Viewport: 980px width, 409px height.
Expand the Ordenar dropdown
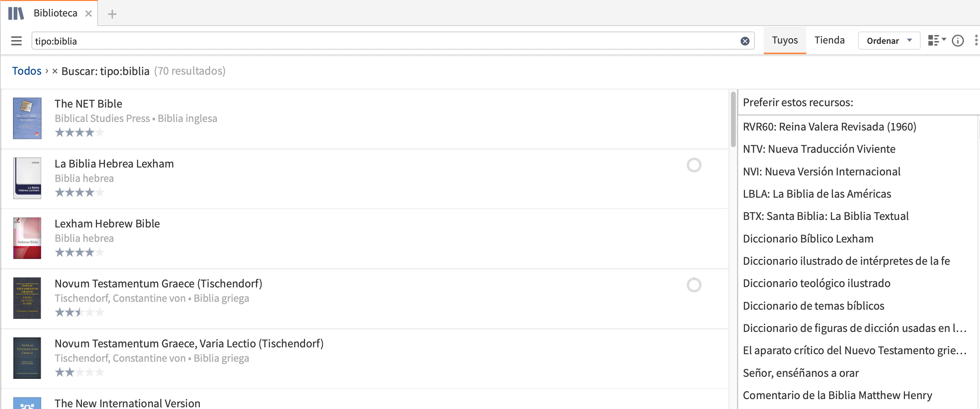(889, 41)
